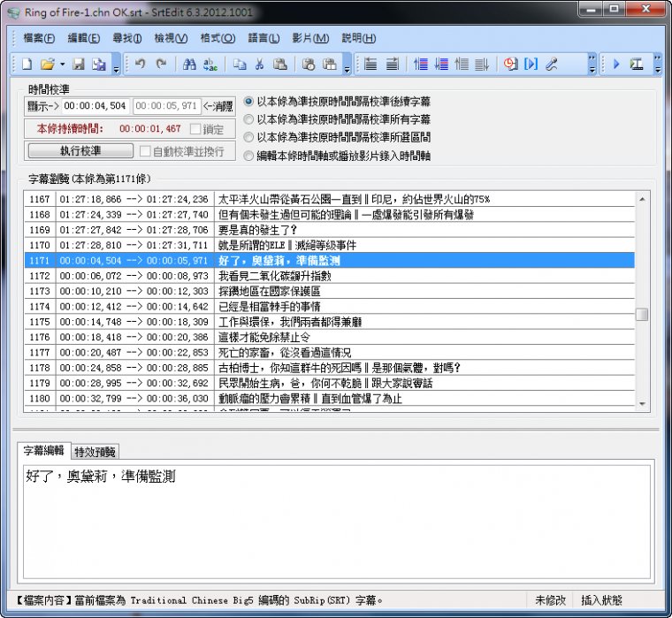The width and height of the screenshot is (672, 618).
Task: Open the 語言(L) menu
Action: pos(264,38)
